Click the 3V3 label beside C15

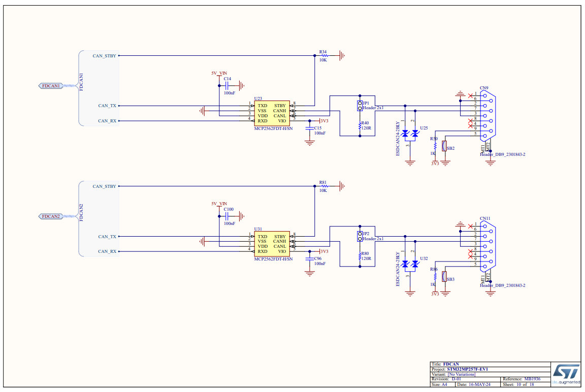(324, 121)
